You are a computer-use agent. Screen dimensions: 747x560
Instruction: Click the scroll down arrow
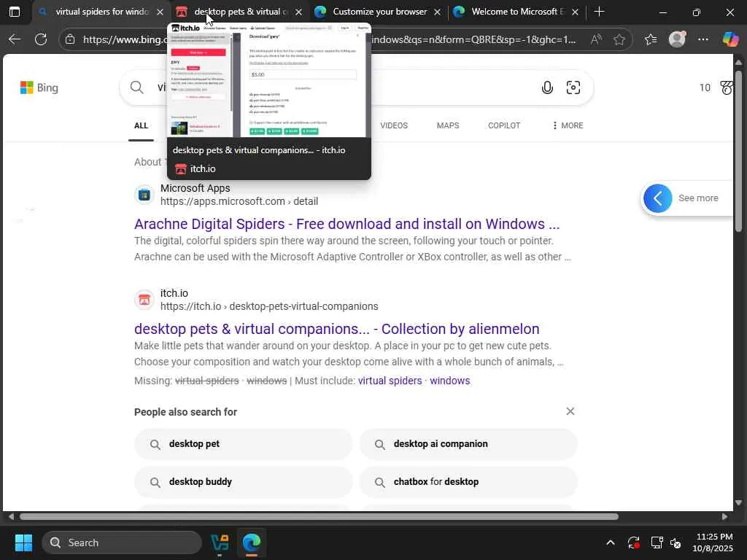738,502
